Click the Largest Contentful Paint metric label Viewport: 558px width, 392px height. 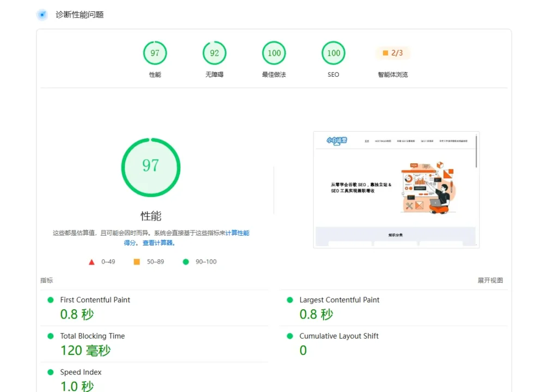(339, 300)
